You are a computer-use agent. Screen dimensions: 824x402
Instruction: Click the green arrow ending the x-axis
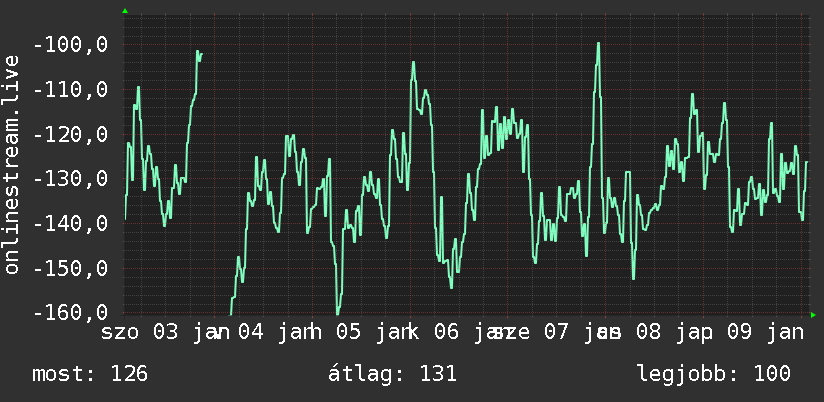tap(813, 315)
